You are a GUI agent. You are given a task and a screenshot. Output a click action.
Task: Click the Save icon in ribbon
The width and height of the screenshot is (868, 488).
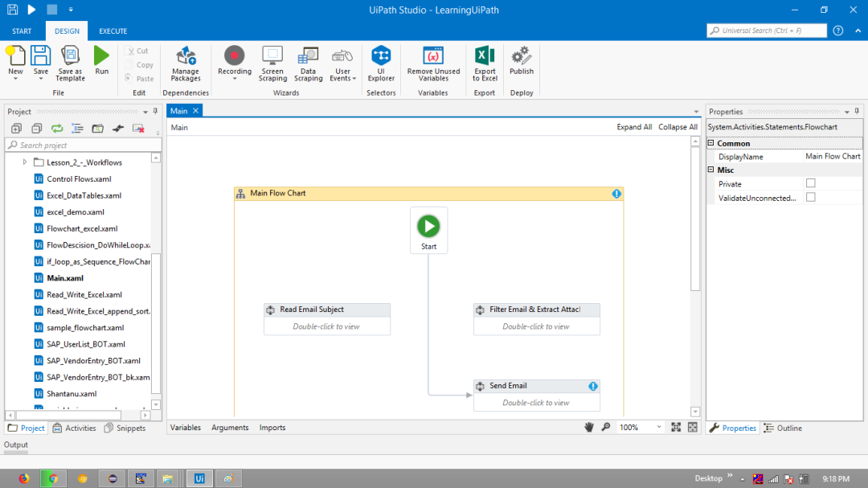tap(40, 56)
